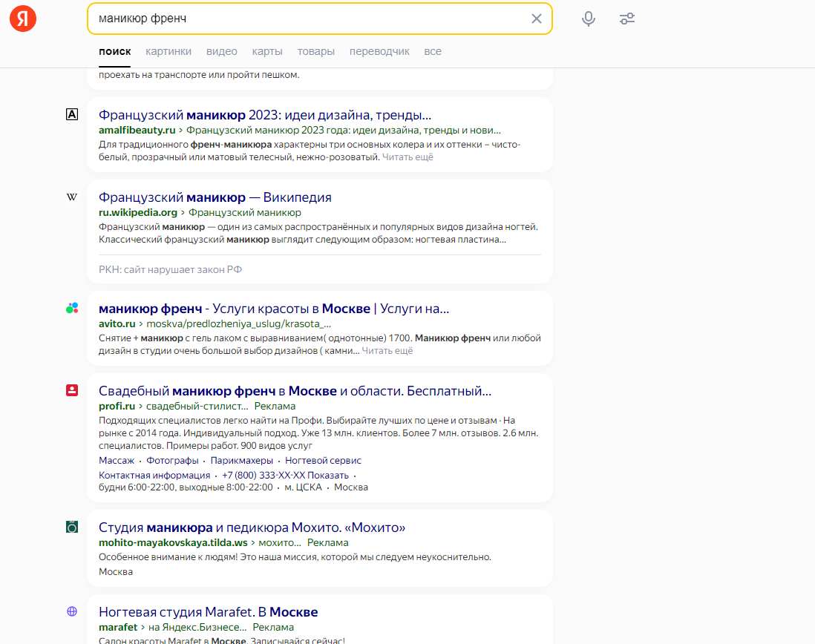Select the поиск tab
The width and height of the screenshot is (815, 644).
pos(115,51)
